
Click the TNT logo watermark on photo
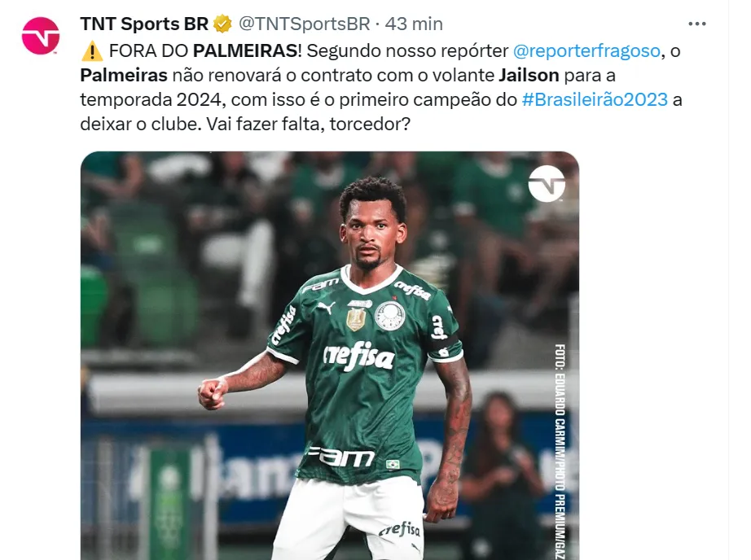(x=547, y=184)
